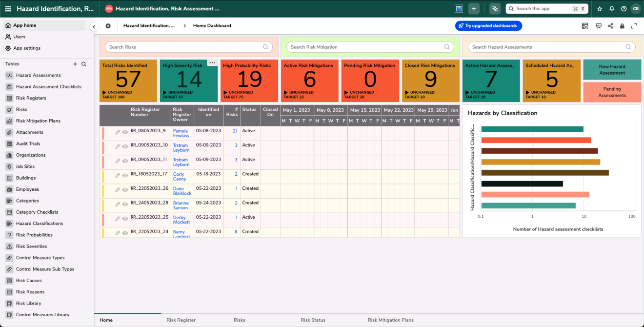Open the share icon near the dashboard
Image resolution: width=644 pixels, height=327 pixels.
click(610, 26)
